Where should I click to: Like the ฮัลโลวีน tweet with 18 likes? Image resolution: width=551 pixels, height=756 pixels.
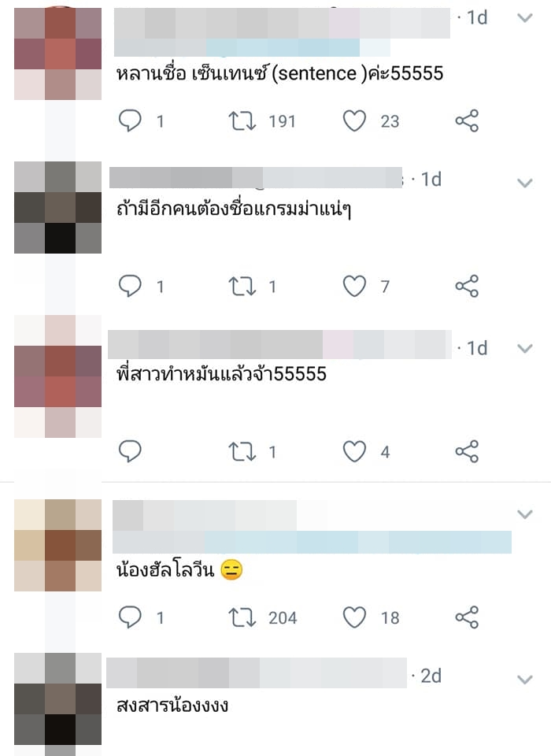tap(354, 617)
